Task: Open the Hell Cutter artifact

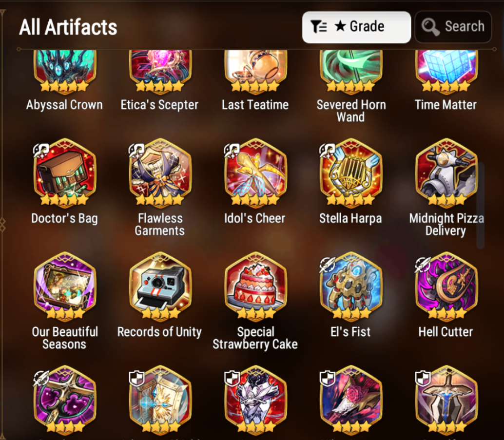Action: [446, 286]
